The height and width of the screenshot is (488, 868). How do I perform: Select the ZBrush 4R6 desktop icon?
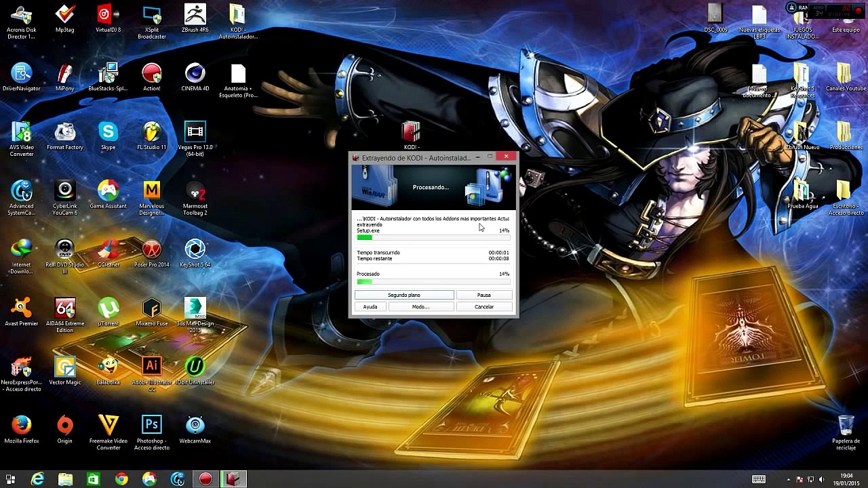[195, 19]
